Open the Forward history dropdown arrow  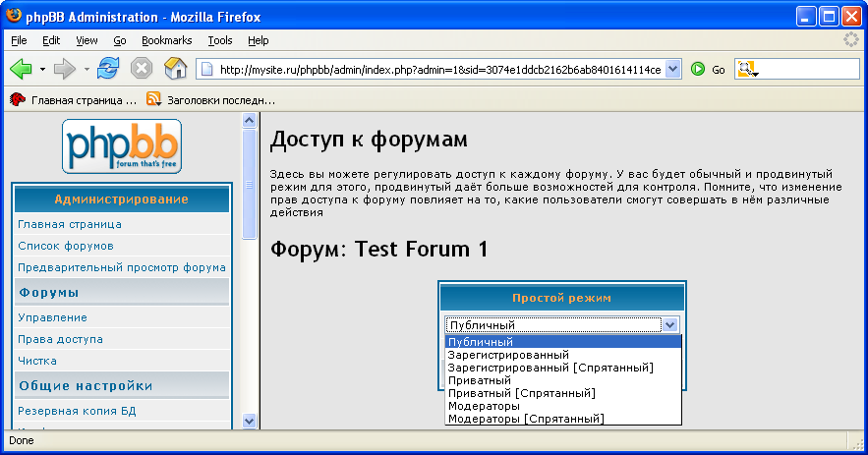pos(87,69)
